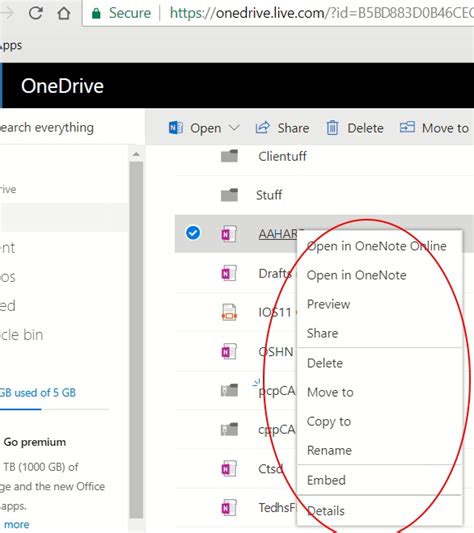474x533 pixels.
Task: Click the IOS11 PDF file icon
Action: pyautogui.click(x=229, y=312)
